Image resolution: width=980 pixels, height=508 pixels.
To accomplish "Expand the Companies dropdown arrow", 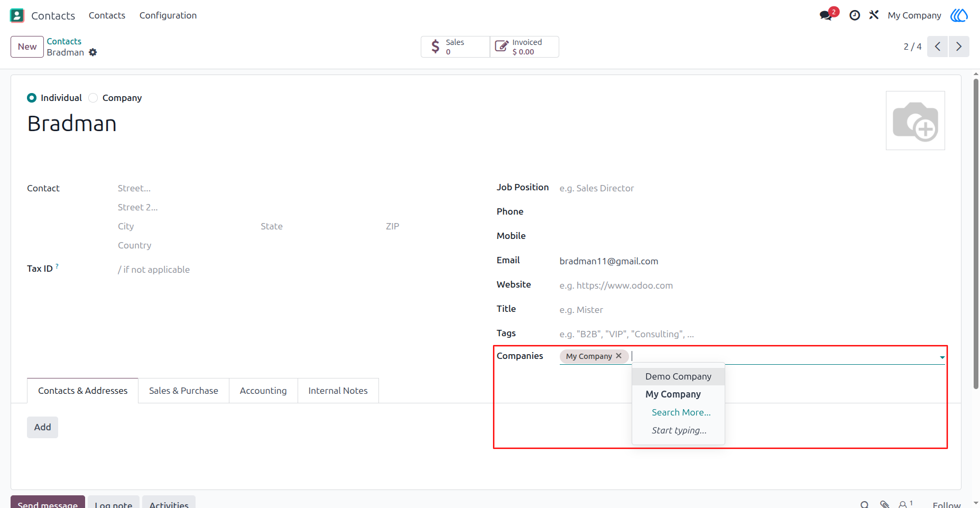I will pyautogui.click(x=942, y=357).
